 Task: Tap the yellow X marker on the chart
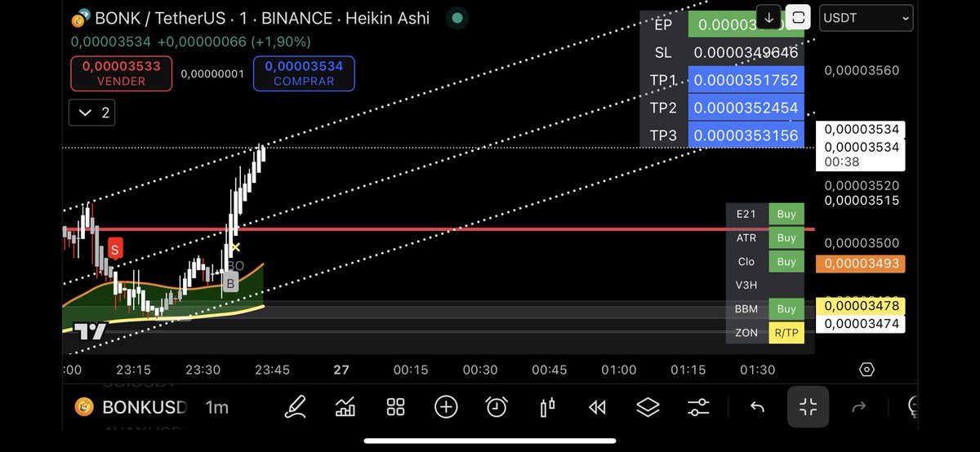coord(235,246)
